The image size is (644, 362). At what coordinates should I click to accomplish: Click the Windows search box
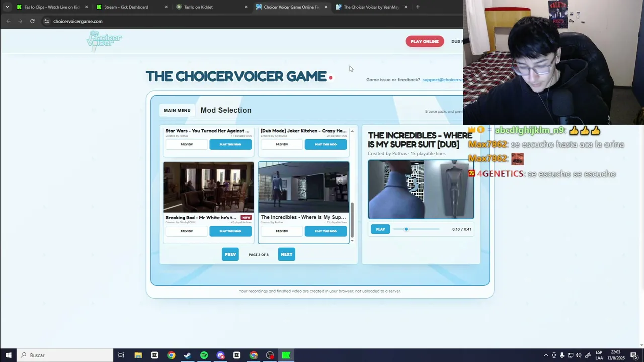(x=65, y=355)
